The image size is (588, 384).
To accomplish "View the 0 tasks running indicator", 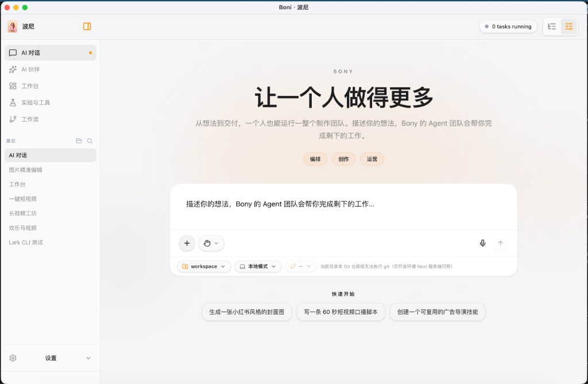I will pyautogui.click(x=508, y=26).
